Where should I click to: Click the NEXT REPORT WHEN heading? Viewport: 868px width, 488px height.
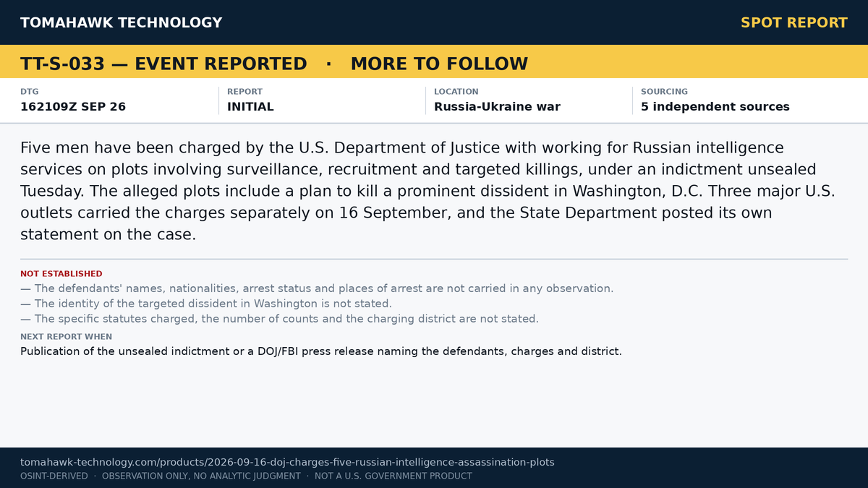[67, 337]
